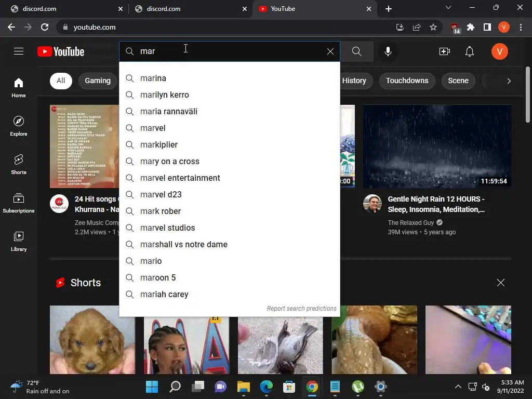
Task: Open the Windows Start menu
Action: (x=152, y=387)
